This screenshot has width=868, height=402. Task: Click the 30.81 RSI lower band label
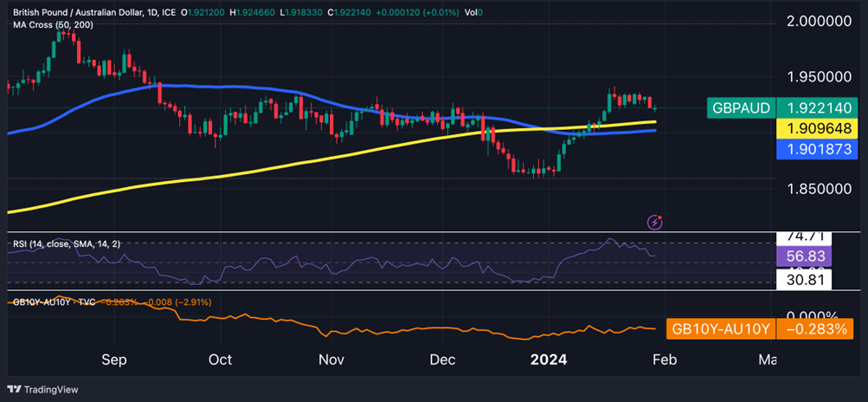point(806,279)
